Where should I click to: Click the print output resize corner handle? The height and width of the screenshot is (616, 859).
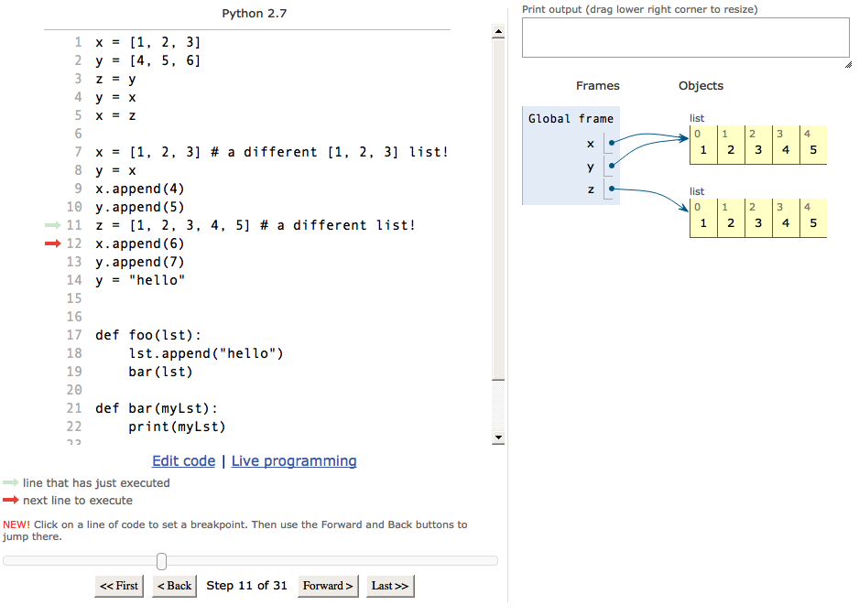[848, 65]
